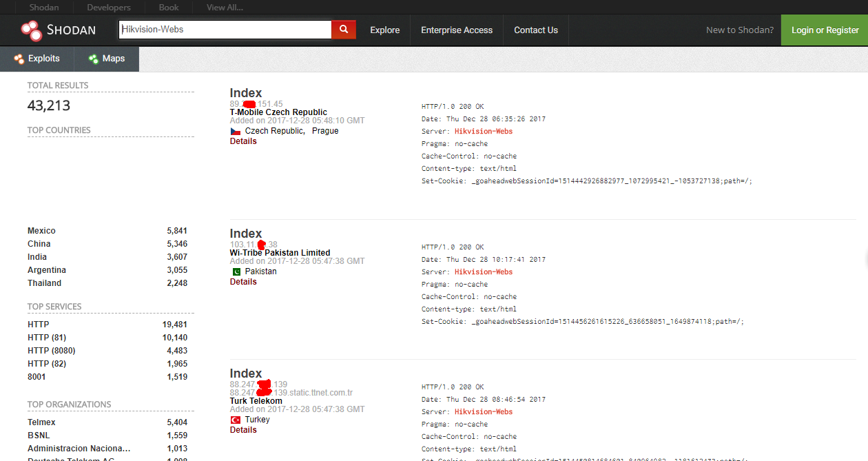Filter results by Mexico
The height and width of the screenshot is (461, 868).
pyautogui.click(x=41, y=231)
